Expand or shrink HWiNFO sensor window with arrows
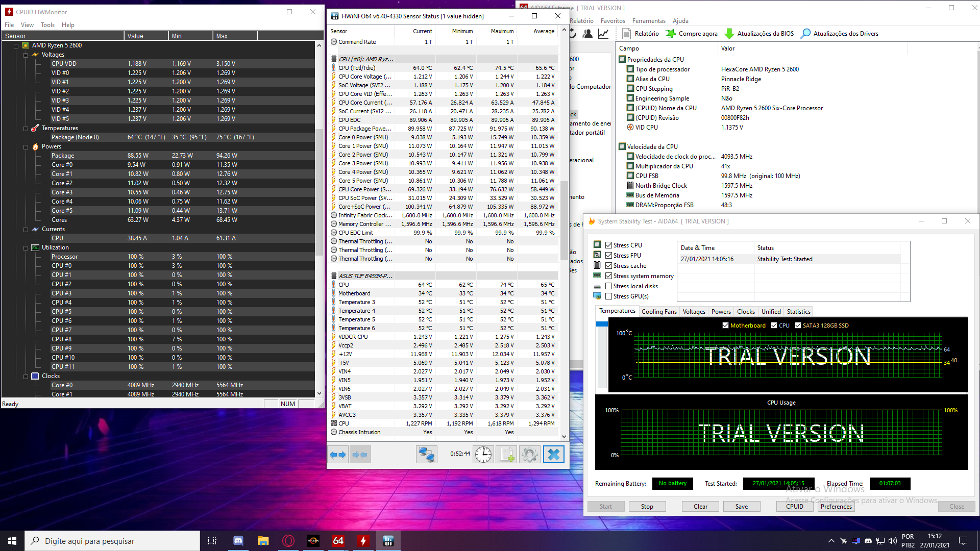 (338, 454)
